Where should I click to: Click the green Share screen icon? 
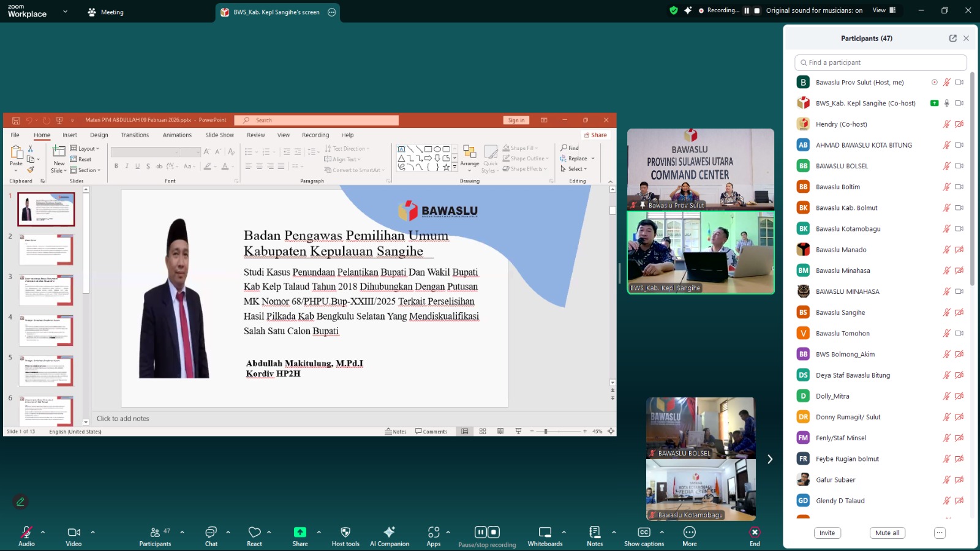[300, 532]
